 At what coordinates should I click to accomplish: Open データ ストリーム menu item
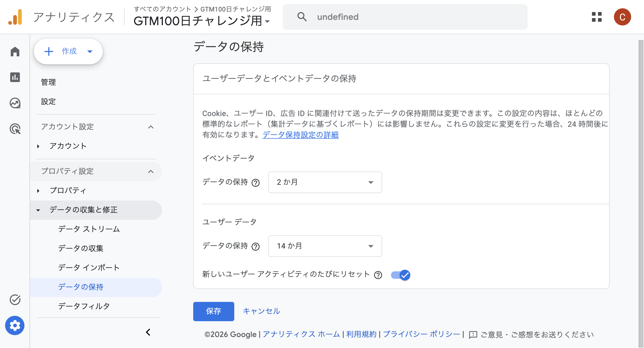point(89,229)
